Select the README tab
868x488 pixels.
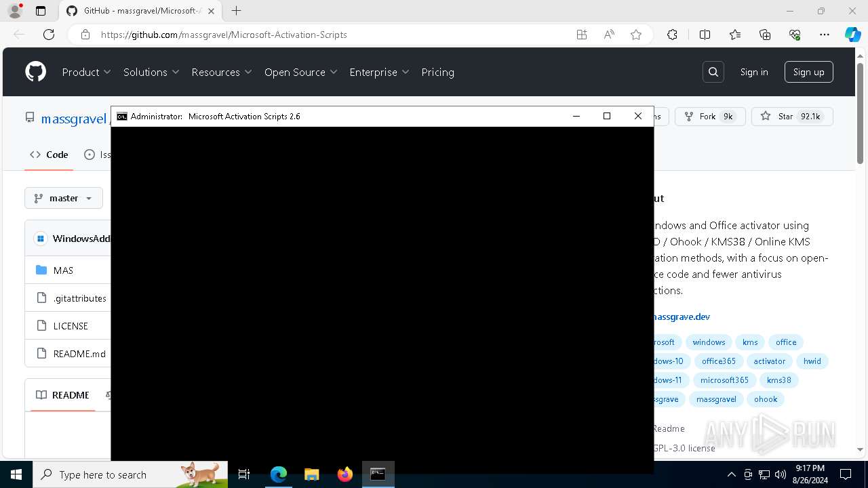62,395
